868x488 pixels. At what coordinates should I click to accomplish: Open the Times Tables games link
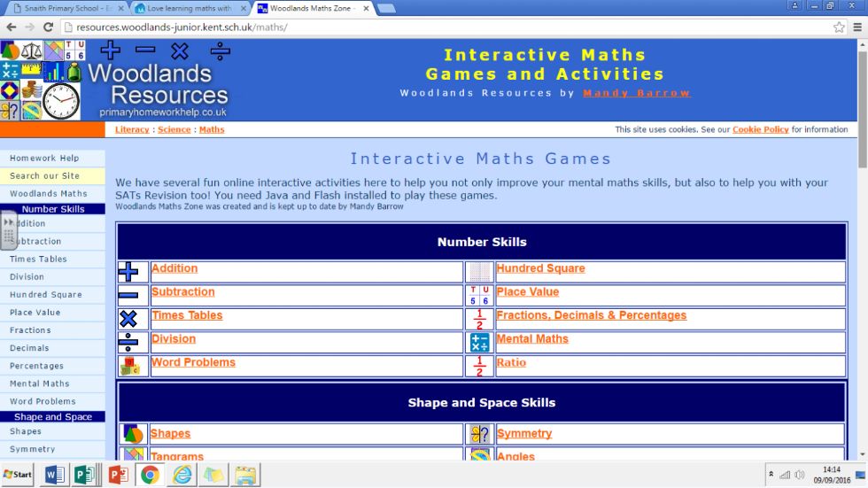pyautogui.click(x=187, y=315)
